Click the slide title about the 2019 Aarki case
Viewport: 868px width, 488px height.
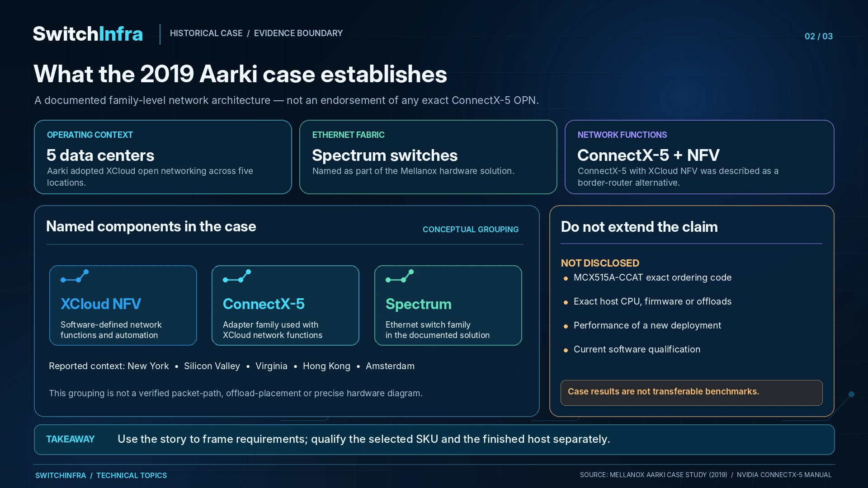coord(240,74)
